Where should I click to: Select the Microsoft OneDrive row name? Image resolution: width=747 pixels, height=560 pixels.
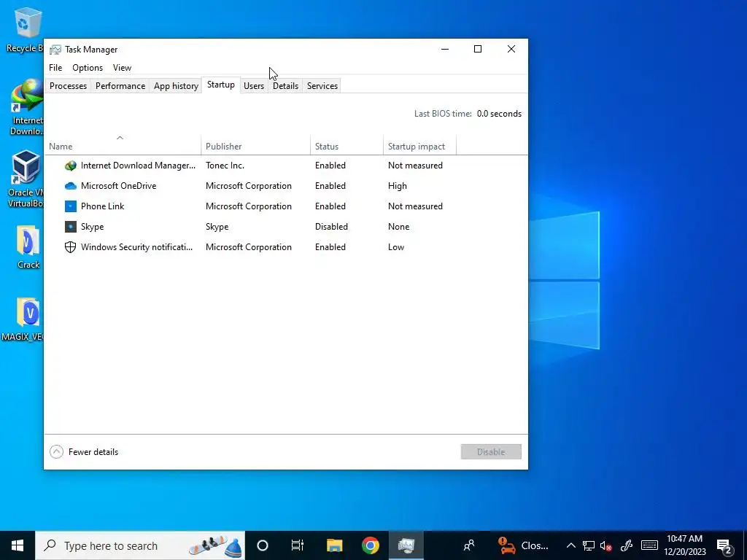[119, 186]
